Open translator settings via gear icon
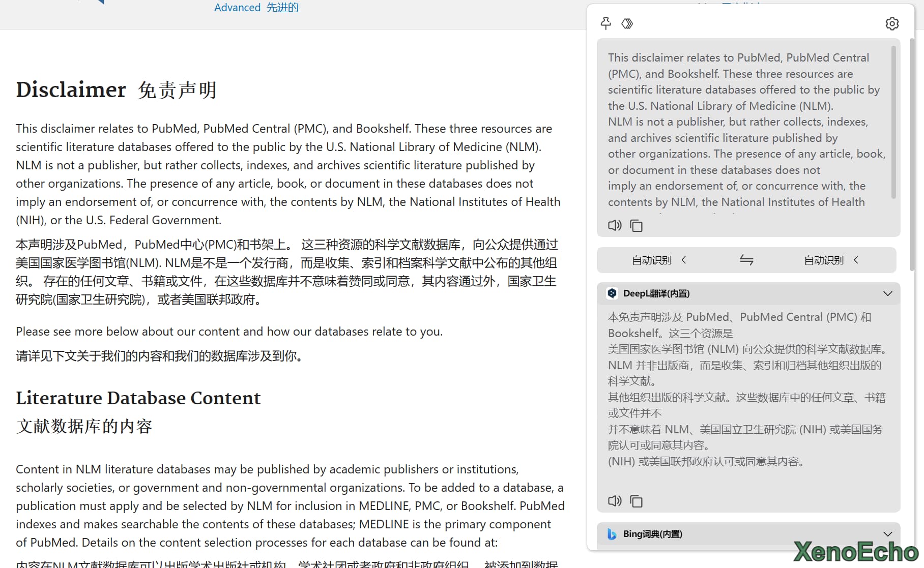The height and width of the screenshot is (568, 924). 892,23
